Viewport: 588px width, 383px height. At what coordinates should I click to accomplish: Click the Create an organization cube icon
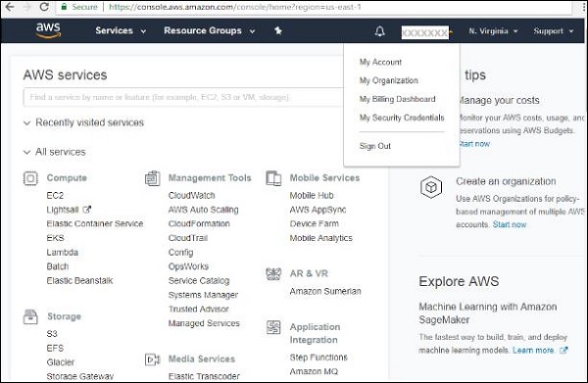431,187
